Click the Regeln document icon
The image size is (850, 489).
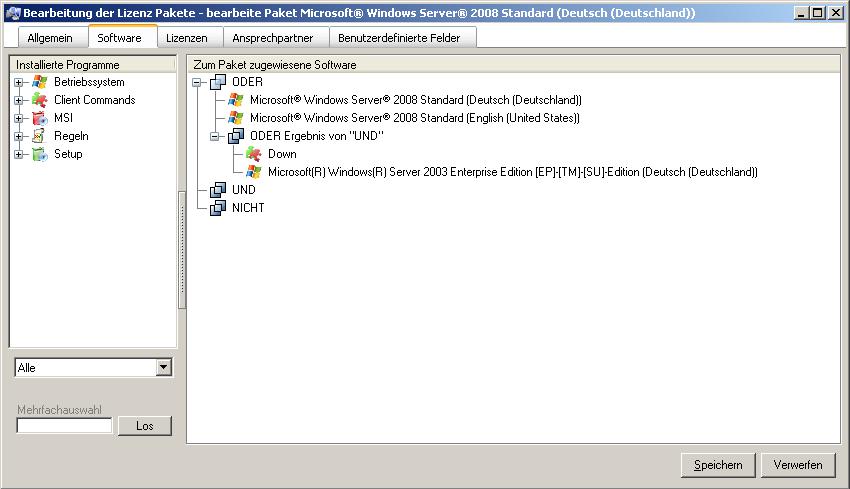tap(40, 136)
